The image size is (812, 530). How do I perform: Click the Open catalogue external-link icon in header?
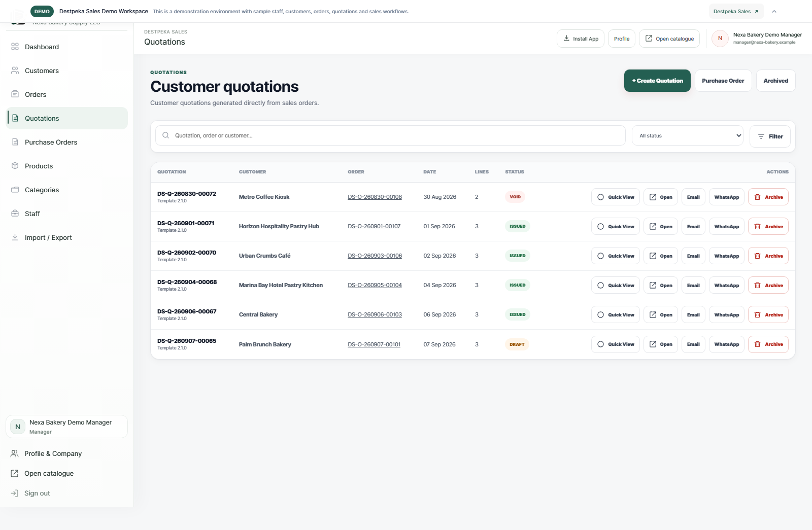[x=649, y=39]
